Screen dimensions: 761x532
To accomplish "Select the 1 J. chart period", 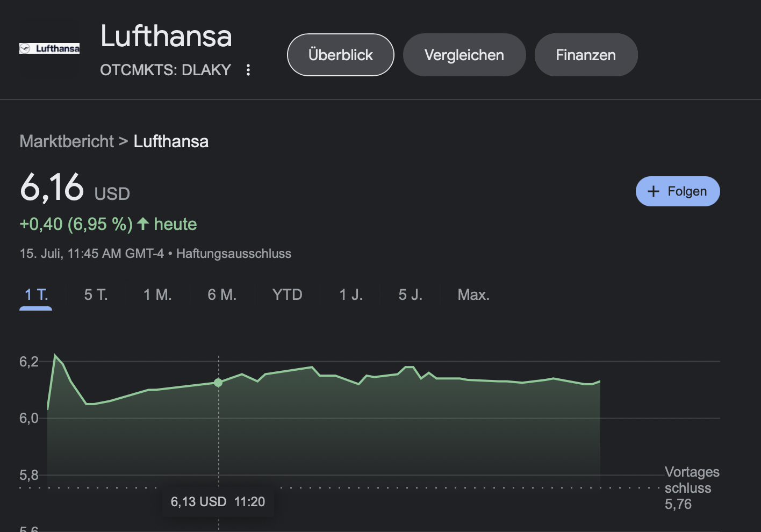I will (x=351, y=294).
